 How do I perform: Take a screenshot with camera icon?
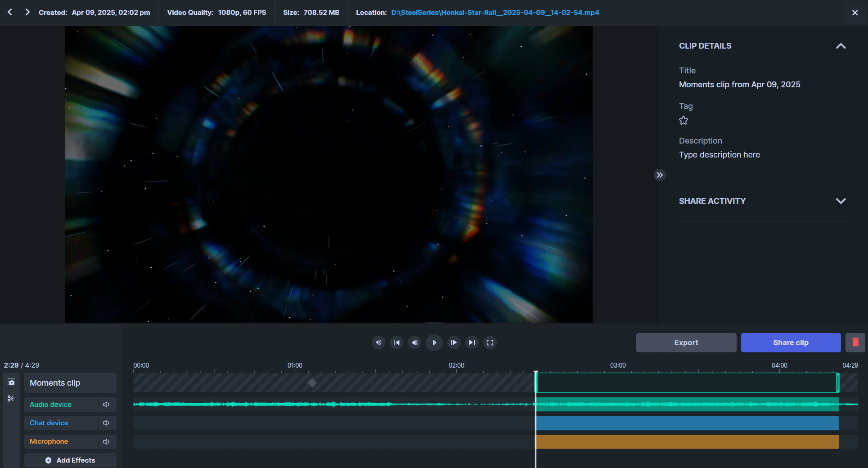pyautogui.click(x=11, y=382)
